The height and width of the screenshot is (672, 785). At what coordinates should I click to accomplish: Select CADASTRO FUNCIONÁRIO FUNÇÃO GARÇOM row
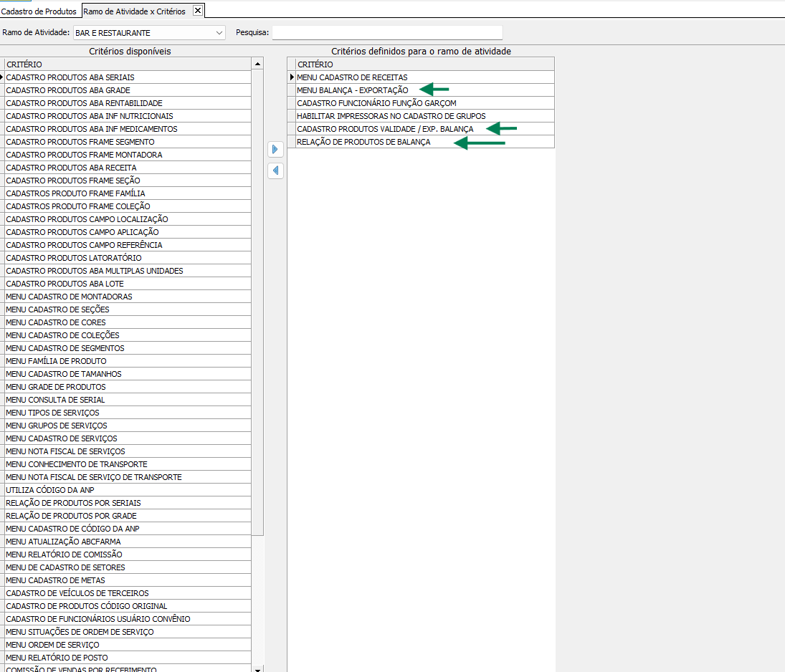[376, 103]
